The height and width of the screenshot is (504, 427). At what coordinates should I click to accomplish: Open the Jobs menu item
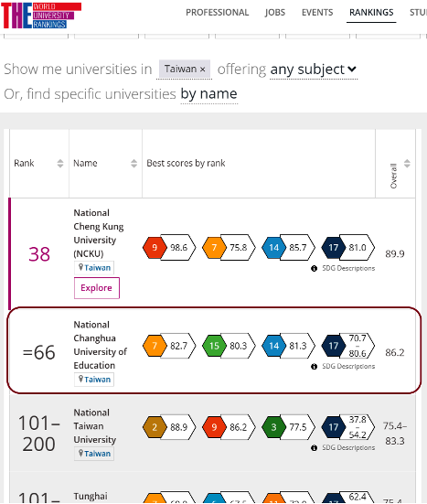tap(275, 13)
